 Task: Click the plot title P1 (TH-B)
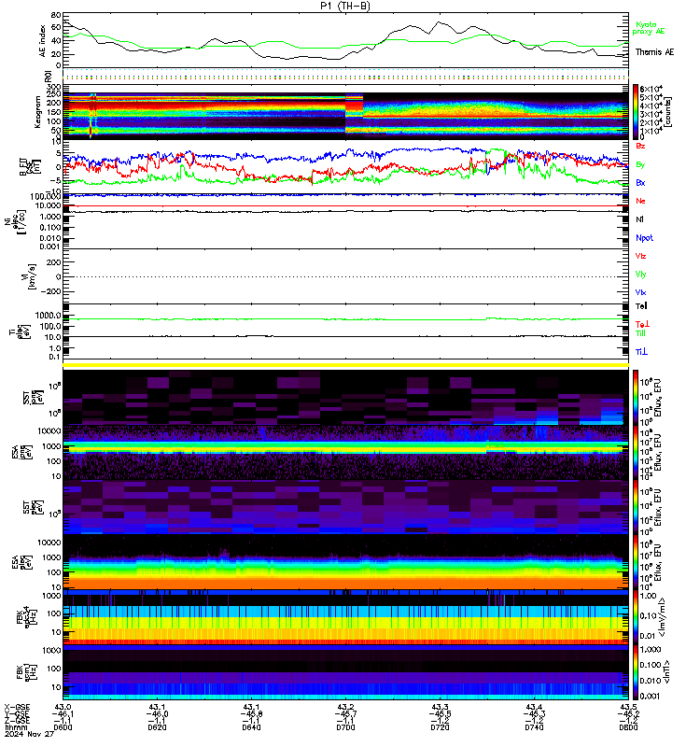344,6
